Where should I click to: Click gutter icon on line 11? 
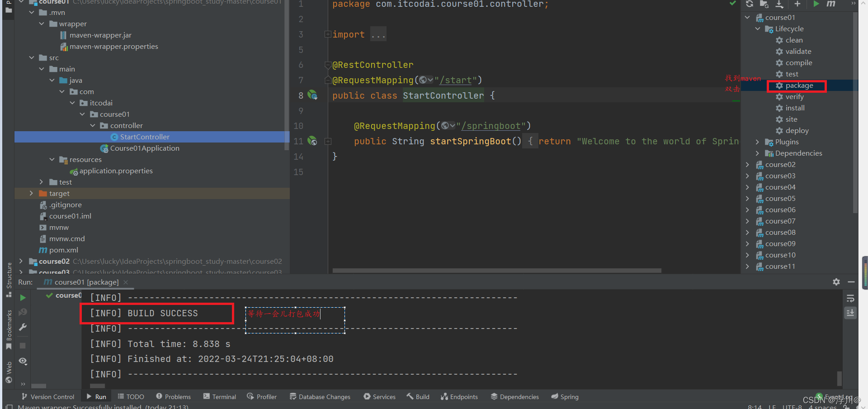click(x=312, y=141)
